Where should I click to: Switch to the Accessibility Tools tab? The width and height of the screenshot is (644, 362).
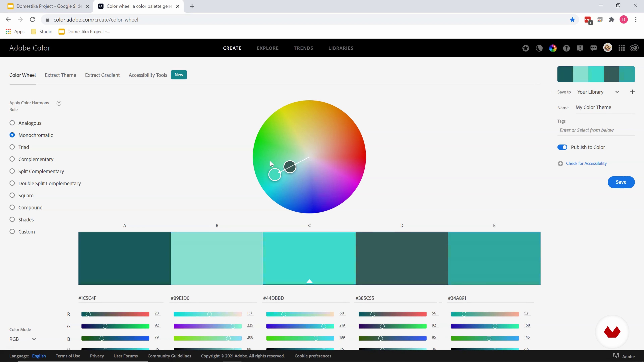pyautogui.click(x=148, y=75)
